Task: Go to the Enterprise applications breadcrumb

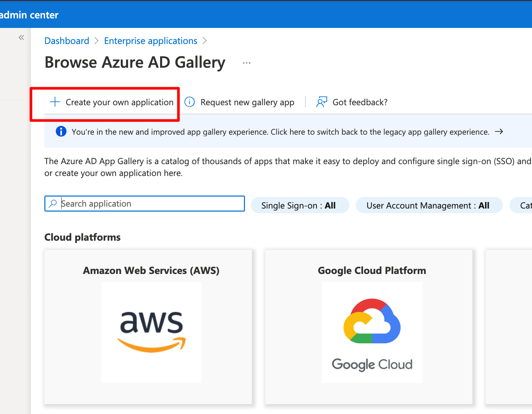Action: pyautogui.click(x=151, y=41)
